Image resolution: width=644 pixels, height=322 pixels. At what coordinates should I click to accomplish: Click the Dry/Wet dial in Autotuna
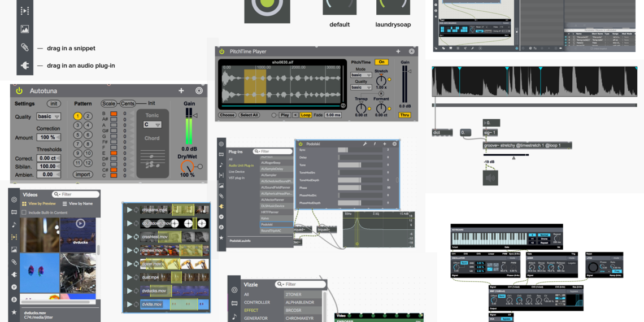pyautogui.click(x=186, y=167)
